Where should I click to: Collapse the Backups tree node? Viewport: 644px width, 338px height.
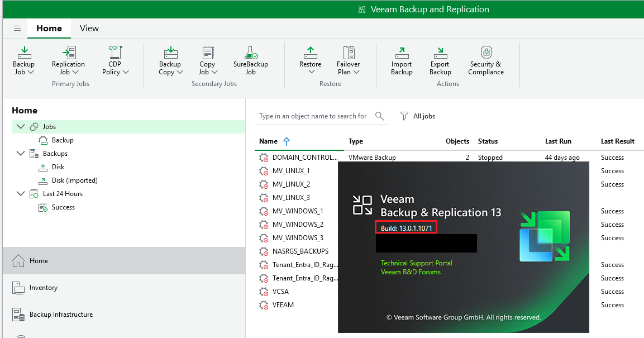21,153
